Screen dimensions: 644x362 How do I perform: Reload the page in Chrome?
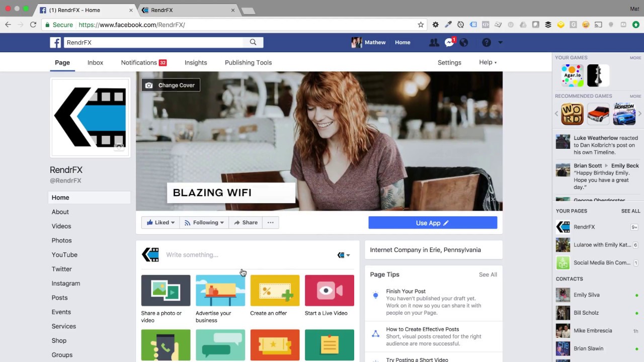(33, 25)
